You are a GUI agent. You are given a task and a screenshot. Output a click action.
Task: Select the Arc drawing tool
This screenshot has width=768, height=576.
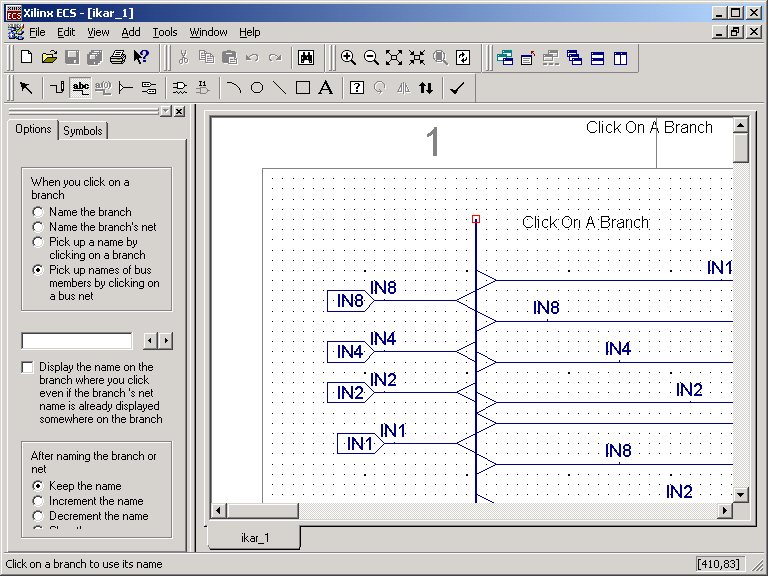click(x=234, y=88)
